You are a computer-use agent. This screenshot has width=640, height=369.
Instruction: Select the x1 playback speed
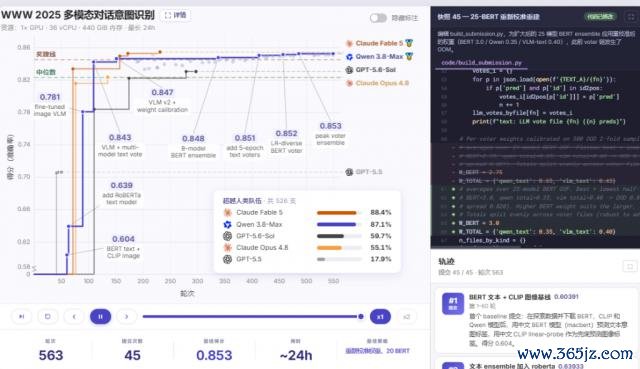[x=380, y=317]
